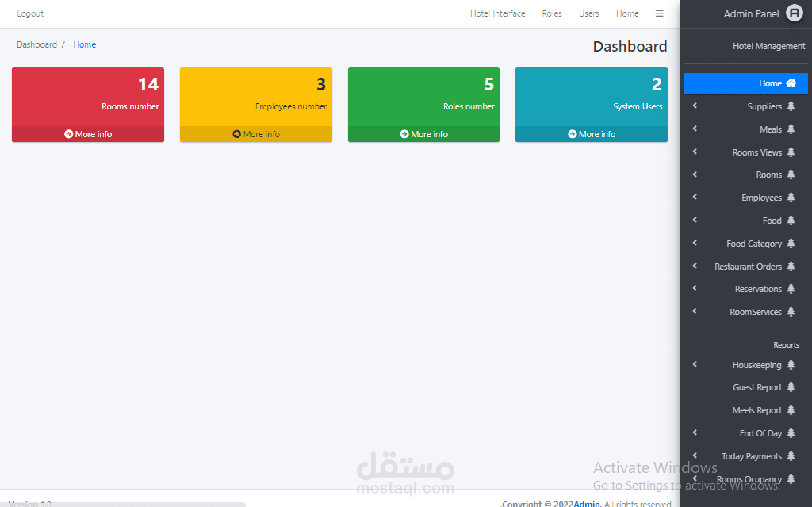Expand the RoomServices menu chevron
This screenshot has width=812, height=507.
coord(695,311)
